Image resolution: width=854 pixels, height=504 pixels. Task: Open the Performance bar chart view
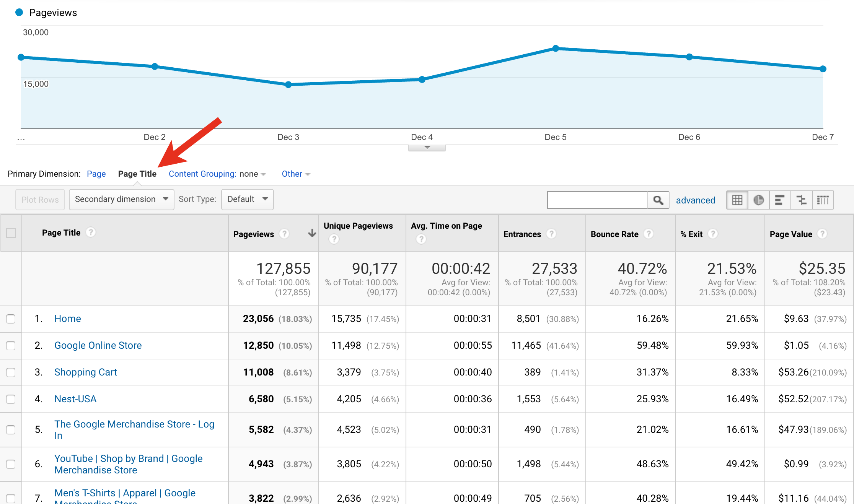pyautogui.click(x=780, y=200)
